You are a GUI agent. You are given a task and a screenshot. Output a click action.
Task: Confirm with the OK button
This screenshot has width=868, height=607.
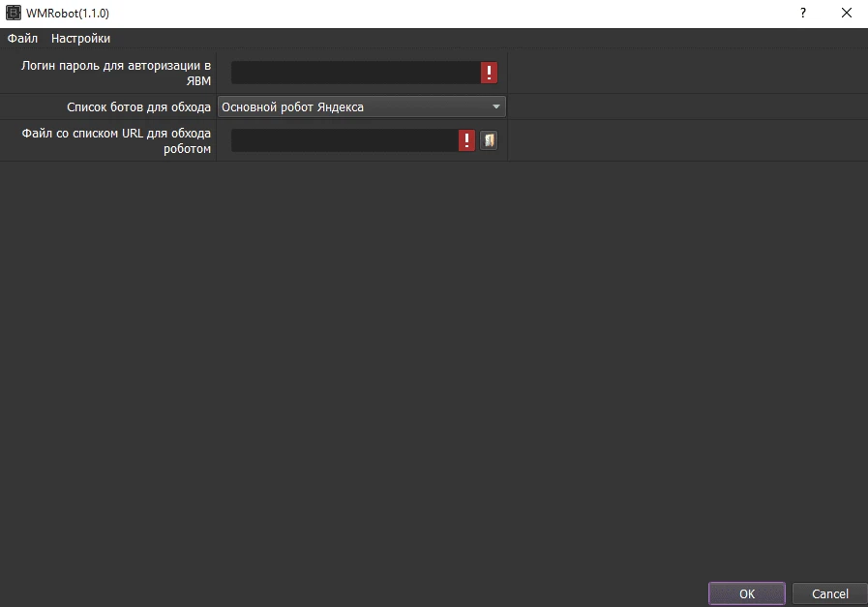[747, 593]
